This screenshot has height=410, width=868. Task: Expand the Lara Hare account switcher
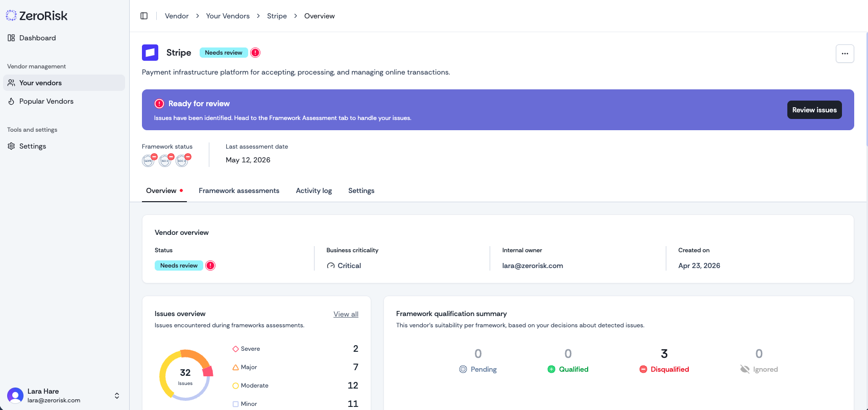(117, 396)
